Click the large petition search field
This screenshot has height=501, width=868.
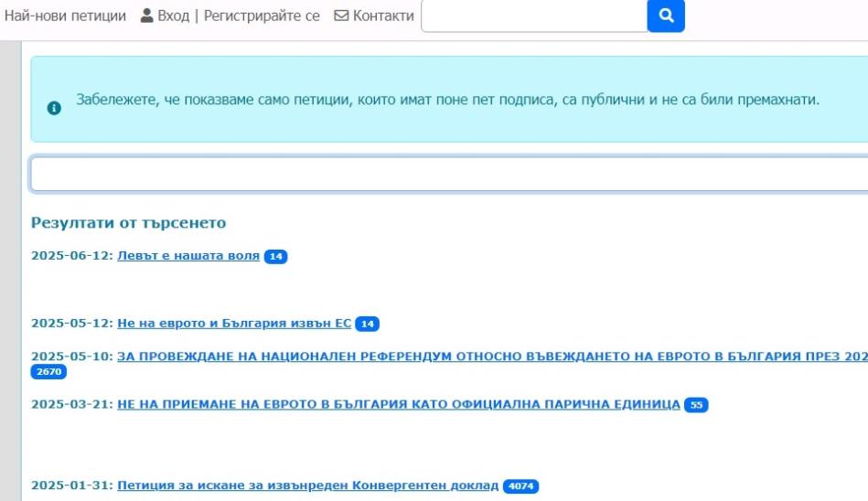pyautogui.click(x=449, y=175)
